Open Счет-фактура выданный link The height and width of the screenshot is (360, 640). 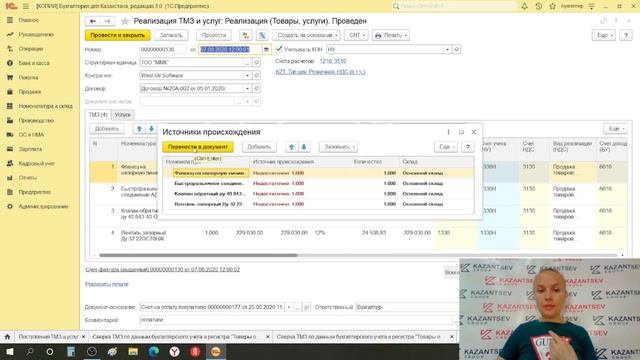162,270
